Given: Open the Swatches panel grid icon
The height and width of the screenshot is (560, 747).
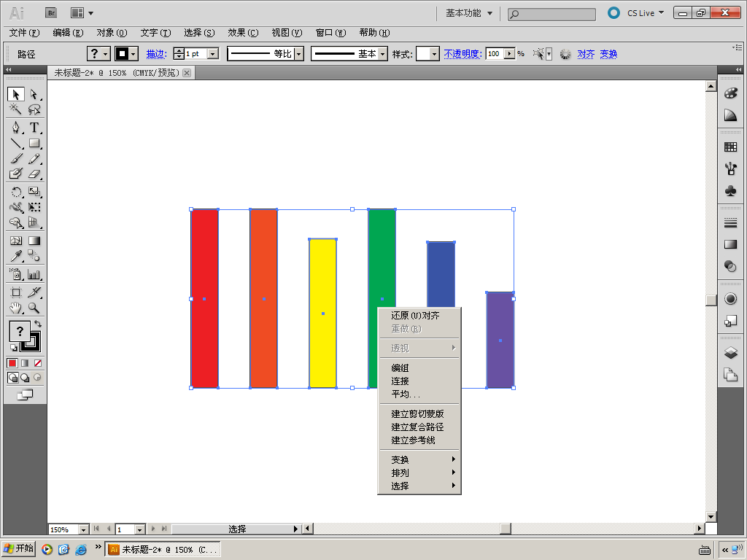Looking at the screenshot, I should [730, 147].
